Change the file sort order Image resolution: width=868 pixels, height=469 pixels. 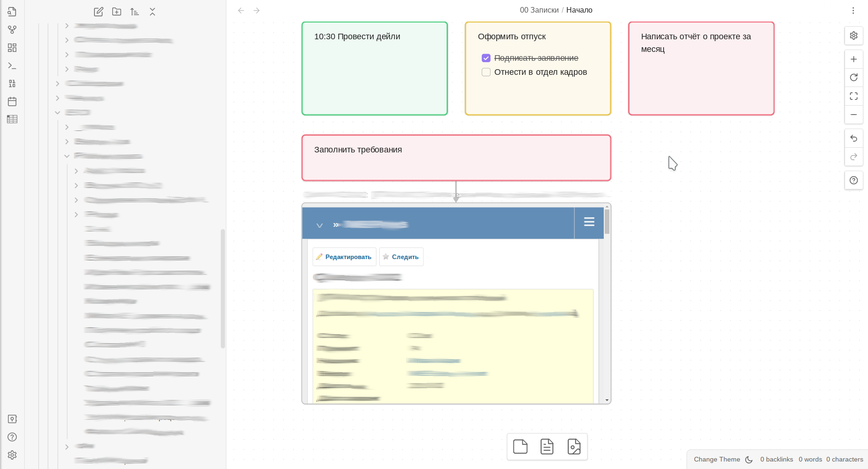135,12
